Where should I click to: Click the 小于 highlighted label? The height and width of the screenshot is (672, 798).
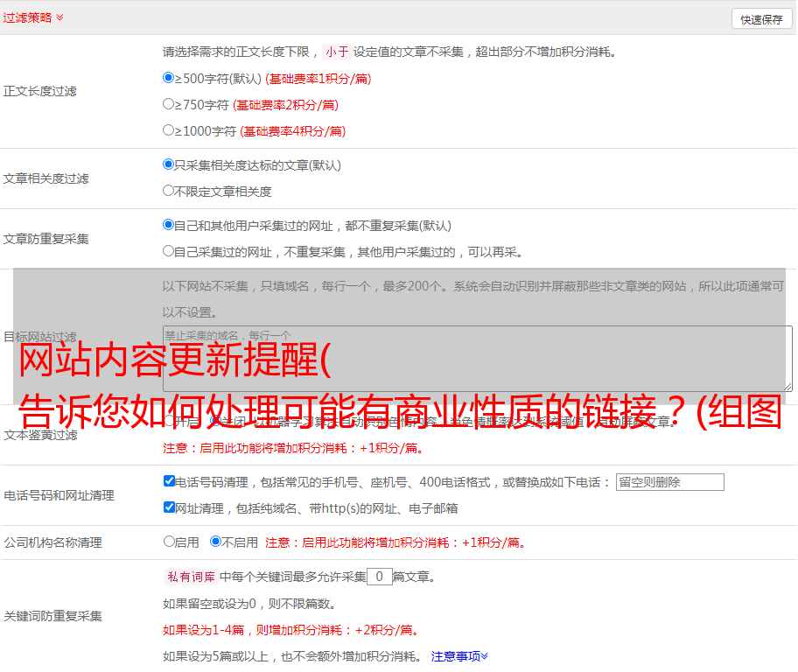click(x=337, y=52)
